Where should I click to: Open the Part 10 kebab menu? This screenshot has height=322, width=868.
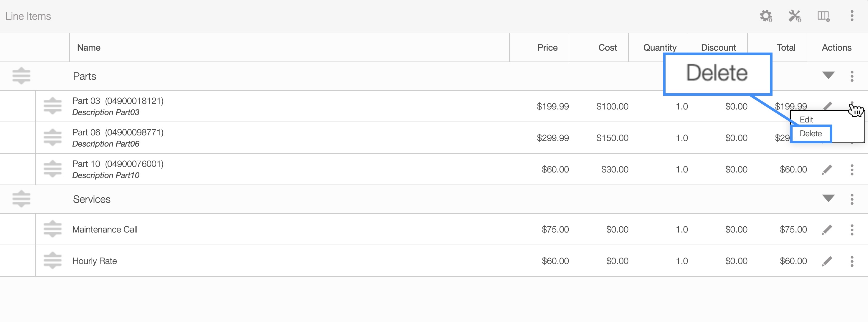[x=852, y=170]
